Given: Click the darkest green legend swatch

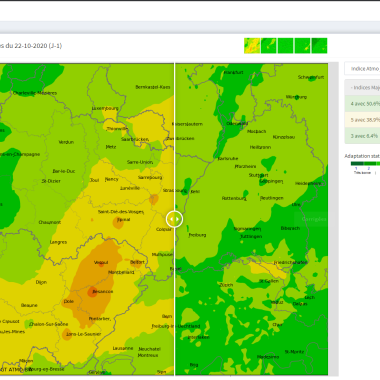Looking at the screenshot, I should pos(357,164).
